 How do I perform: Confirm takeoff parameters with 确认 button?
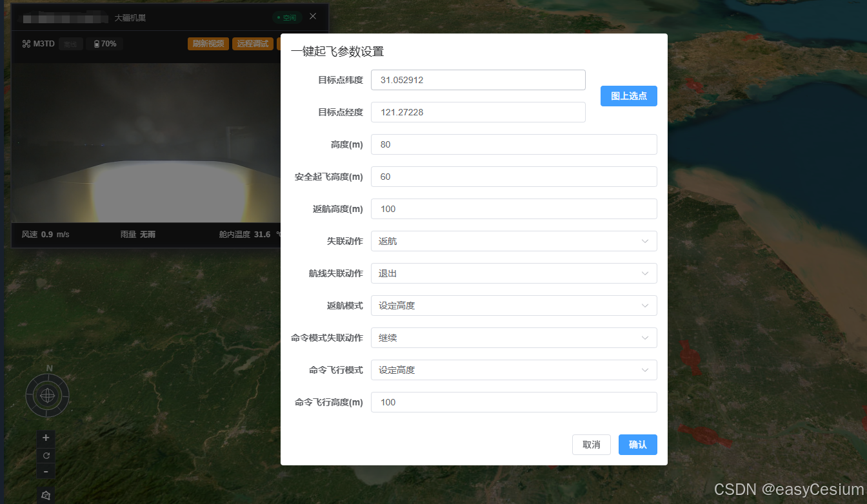coord(638,445)
